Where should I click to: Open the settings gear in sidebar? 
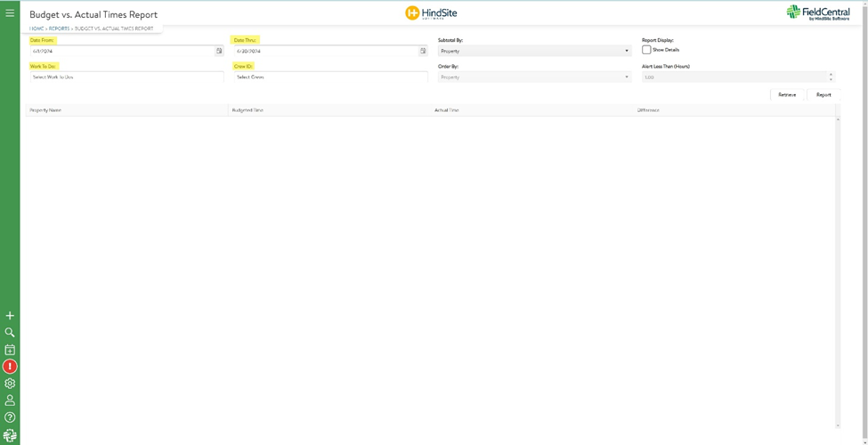[x=10, y=384]
